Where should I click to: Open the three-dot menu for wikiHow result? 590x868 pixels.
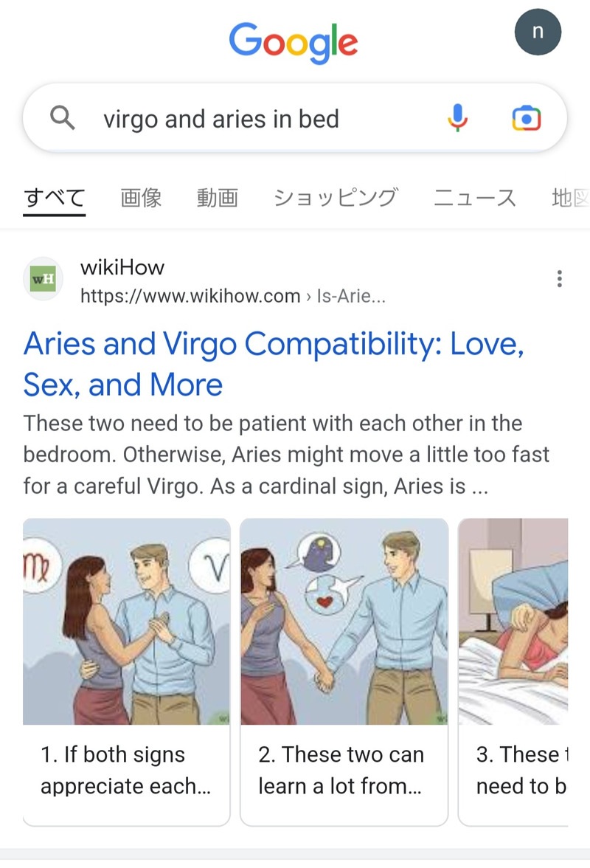click(x=560, y=279)
